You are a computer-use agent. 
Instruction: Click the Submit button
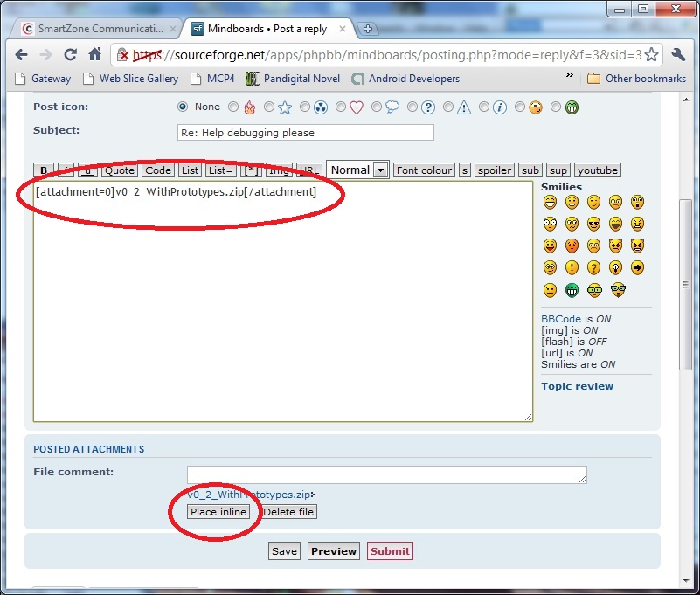pyautogui.click(x=389, y=551)
